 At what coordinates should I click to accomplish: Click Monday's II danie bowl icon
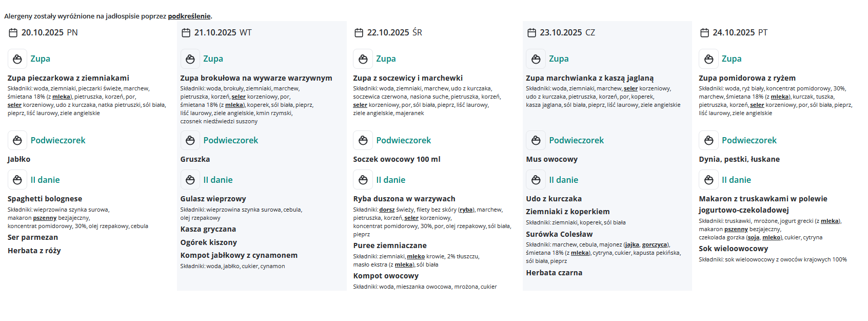pyautogui.click(x=17, y=180)
